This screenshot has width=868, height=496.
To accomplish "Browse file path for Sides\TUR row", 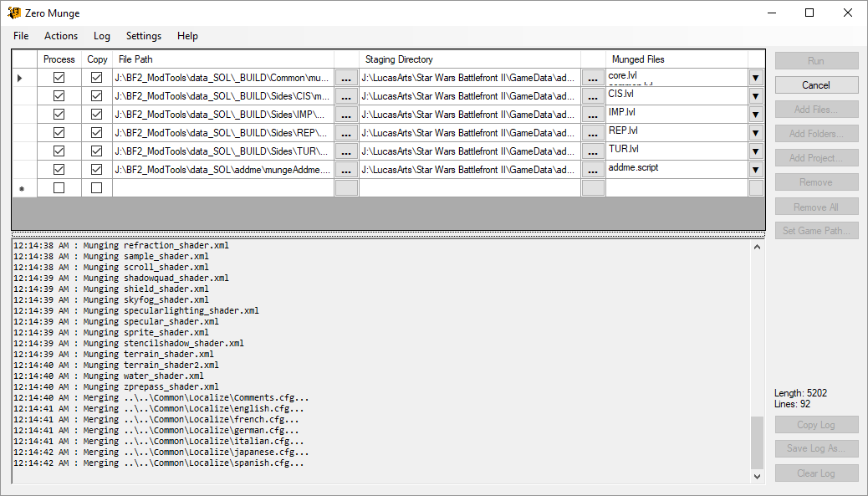I will [346, 151].
